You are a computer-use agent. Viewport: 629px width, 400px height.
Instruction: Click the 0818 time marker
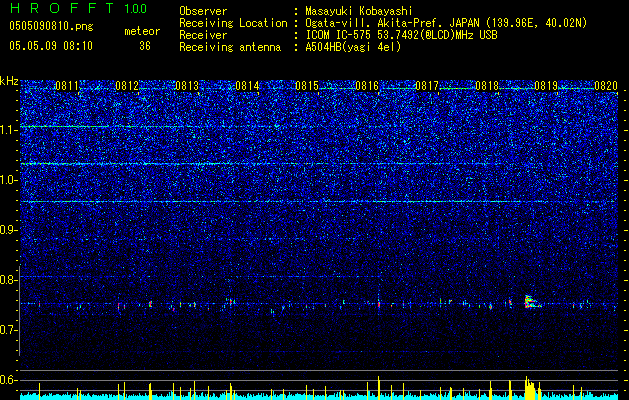click(487, 85)
